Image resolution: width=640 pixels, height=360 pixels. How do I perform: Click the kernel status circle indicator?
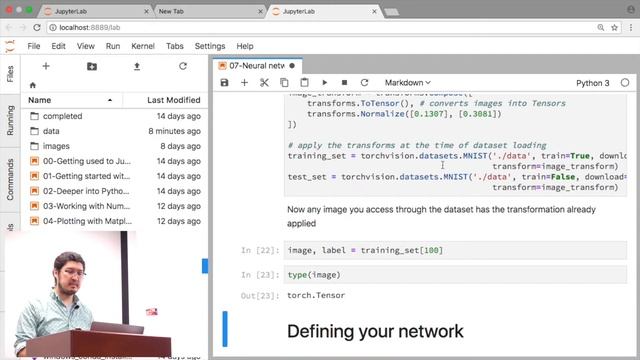click(624, 83)
